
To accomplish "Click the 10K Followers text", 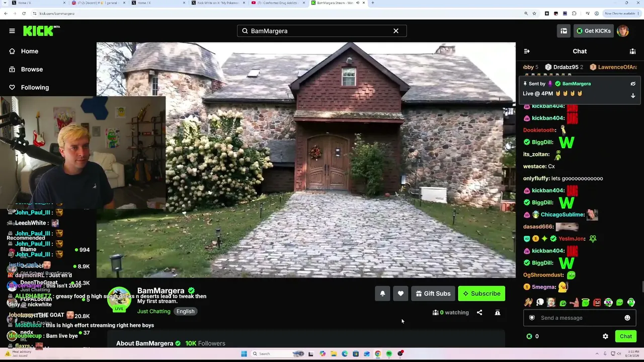I will [205, 343].
